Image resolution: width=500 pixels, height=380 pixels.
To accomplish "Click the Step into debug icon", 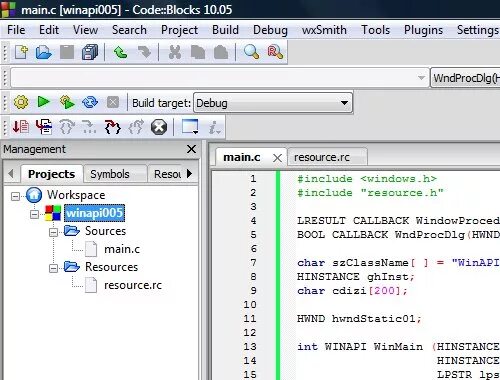I will [113, 127].
